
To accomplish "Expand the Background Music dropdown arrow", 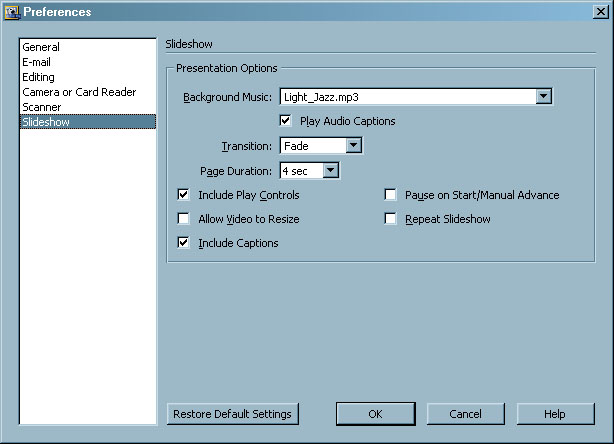I will point(543,97).
